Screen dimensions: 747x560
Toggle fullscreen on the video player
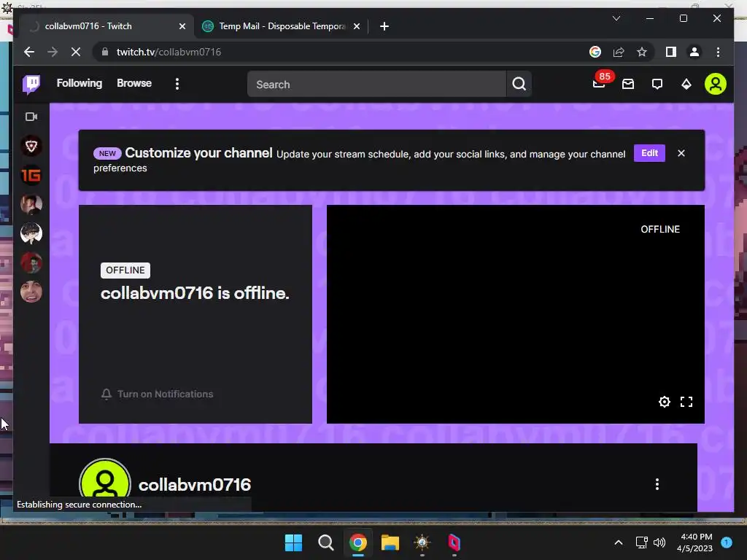[x=686, y=402]
